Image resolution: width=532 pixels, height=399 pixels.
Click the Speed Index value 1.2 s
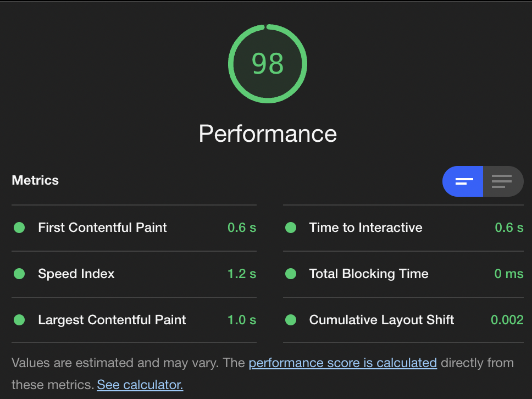242,274
